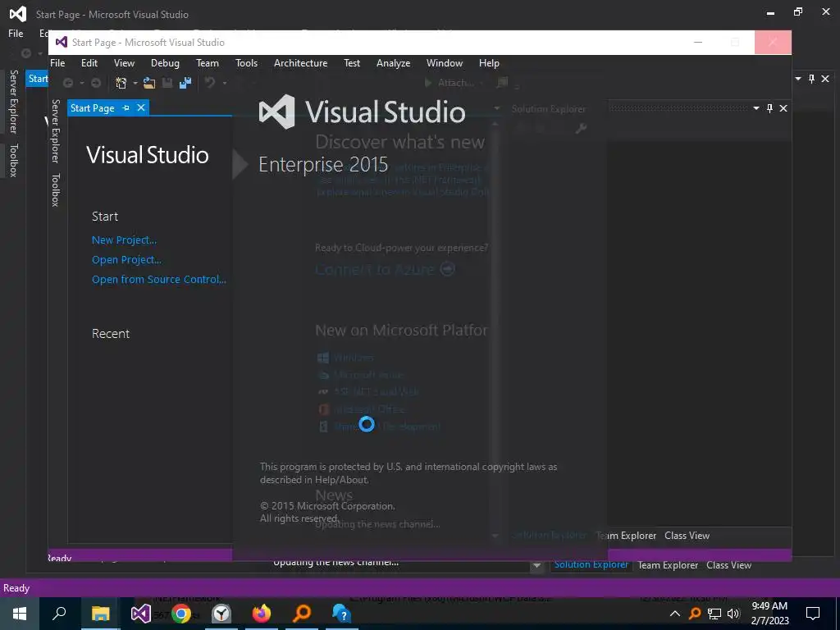
Task: Open the Analyze menu
Action: [393, 63]
